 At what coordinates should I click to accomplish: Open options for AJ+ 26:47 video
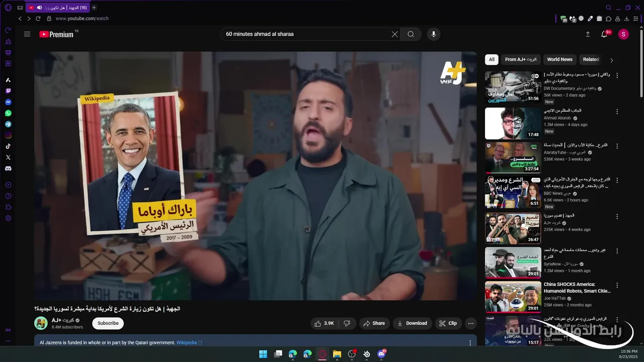coord(617,216)
